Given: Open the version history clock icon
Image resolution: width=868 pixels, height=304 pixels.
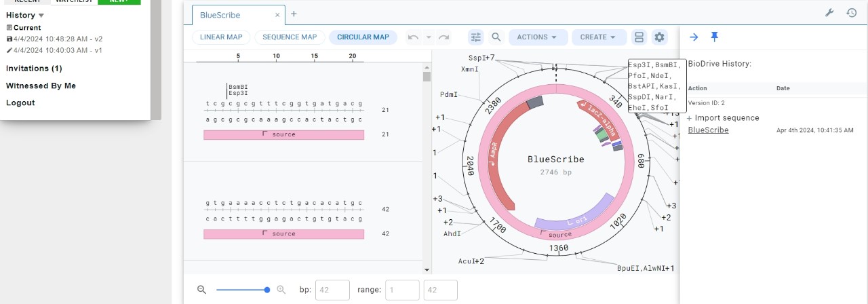Looking at the screenshot, I should pyautogui.click(x=852, y=13).
